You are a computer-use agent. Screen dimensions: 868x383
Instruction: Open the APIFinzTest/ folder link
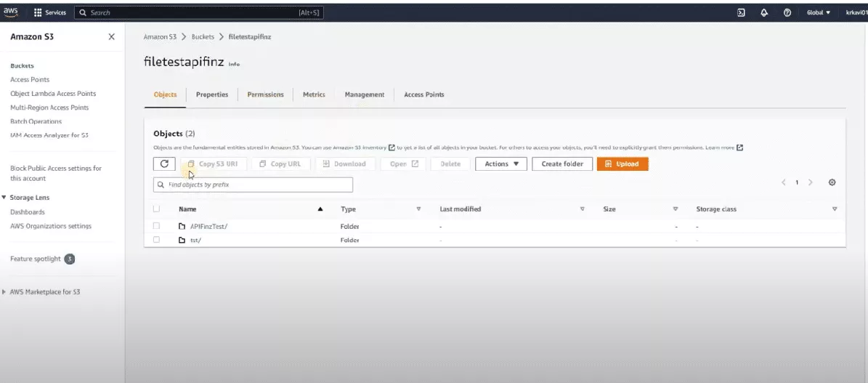(x=208, y=226)
